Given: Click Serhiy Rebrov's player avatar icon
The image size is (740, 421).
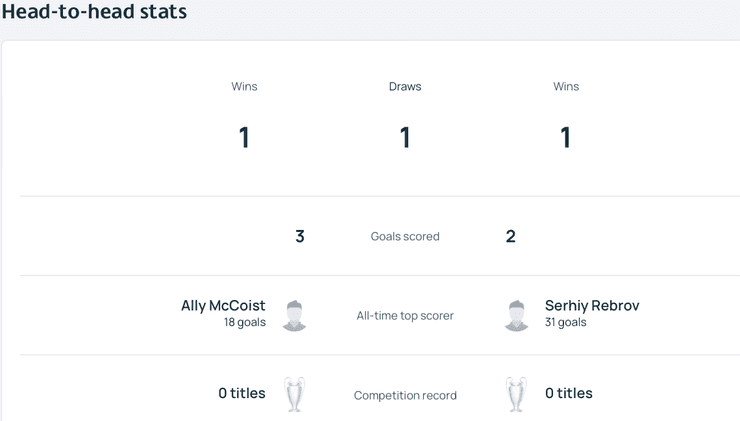Looking at the screenshot, I should (x=516, y=315).
